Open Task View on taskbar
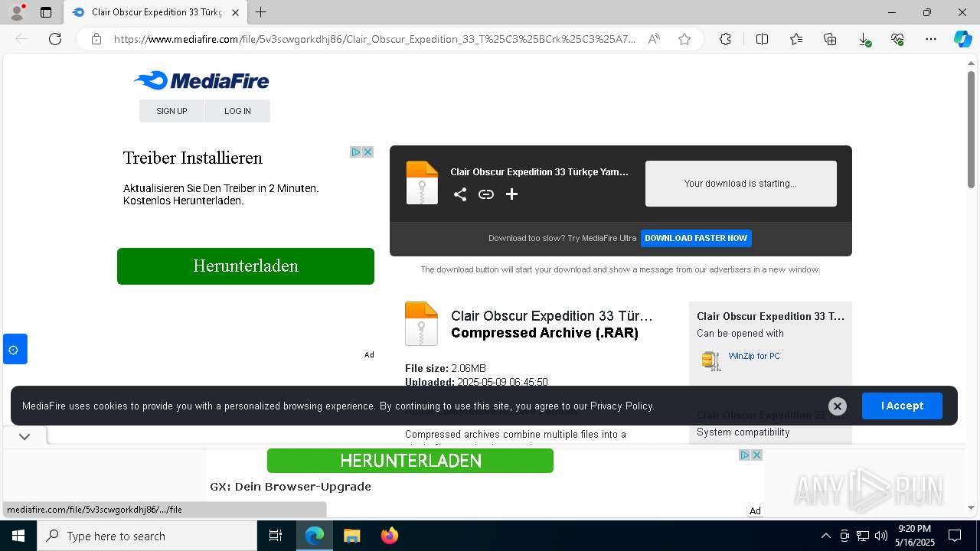The image size is (980, 551). pyautogui.click(x=276, y=536)
